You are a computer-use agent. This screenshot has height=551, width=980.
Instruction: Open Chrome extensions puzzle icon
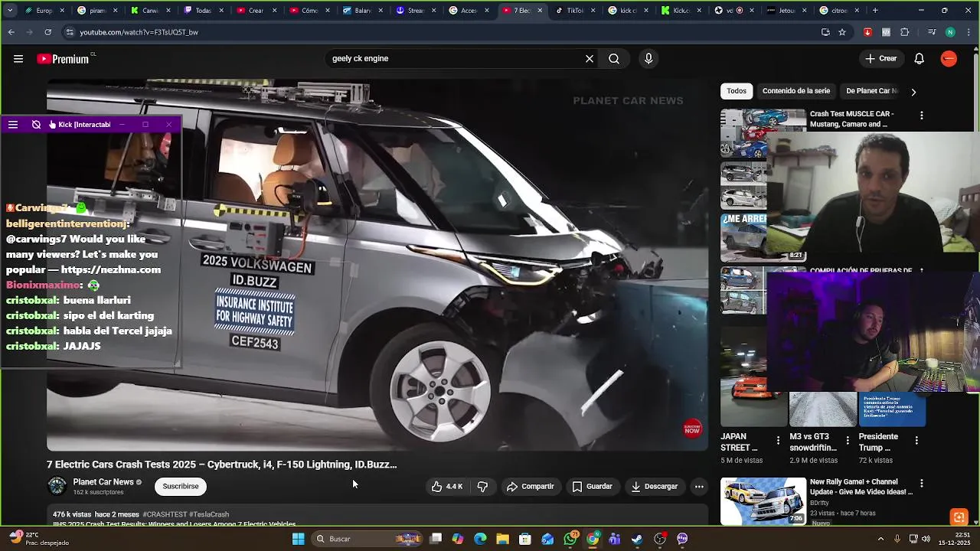point(904,32)
